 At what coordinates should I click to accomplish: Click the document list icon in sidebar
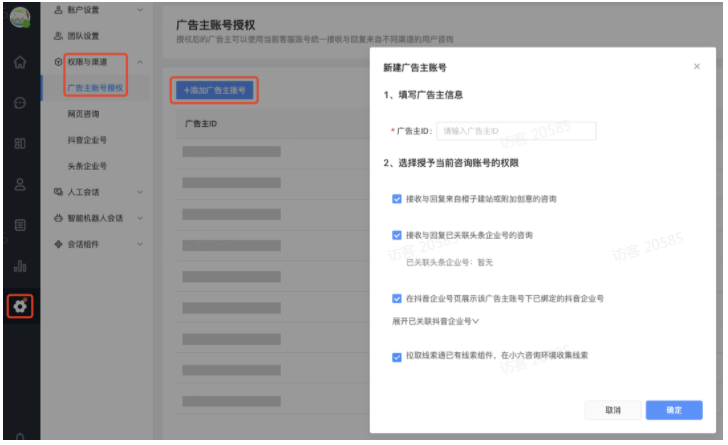tap(20, 225)
